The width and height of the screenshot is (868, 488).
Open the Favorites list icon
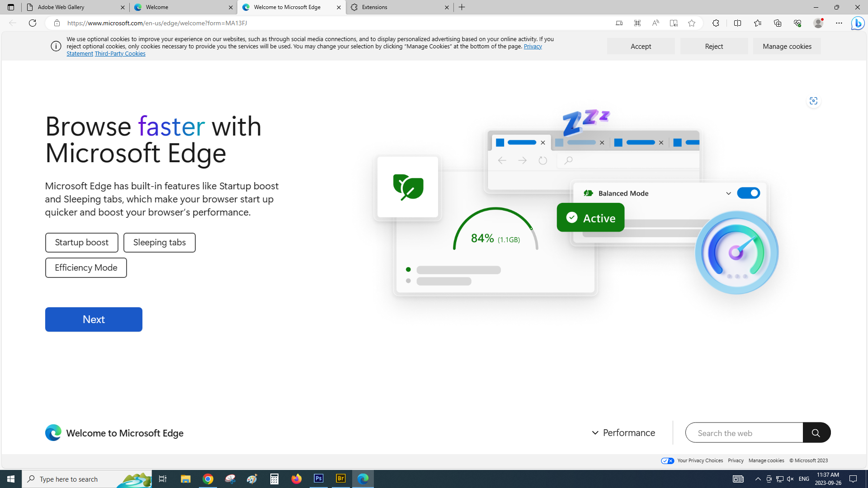click(758, 23)
